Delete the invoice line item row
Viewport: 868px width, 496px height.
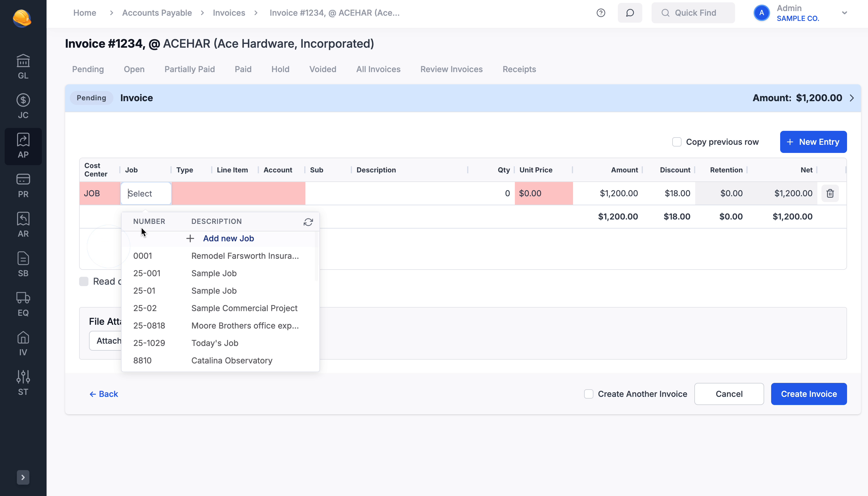pyautogui.click(x=830, y=193)
